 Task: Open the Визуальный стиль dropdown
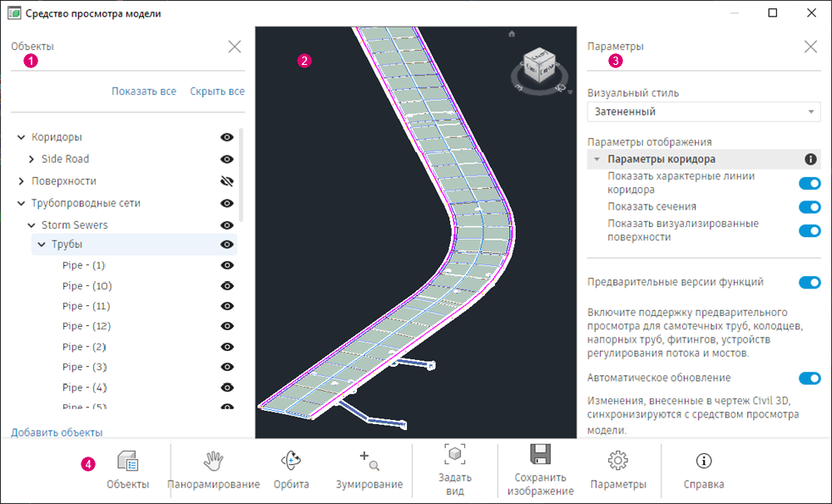[704, 112]
